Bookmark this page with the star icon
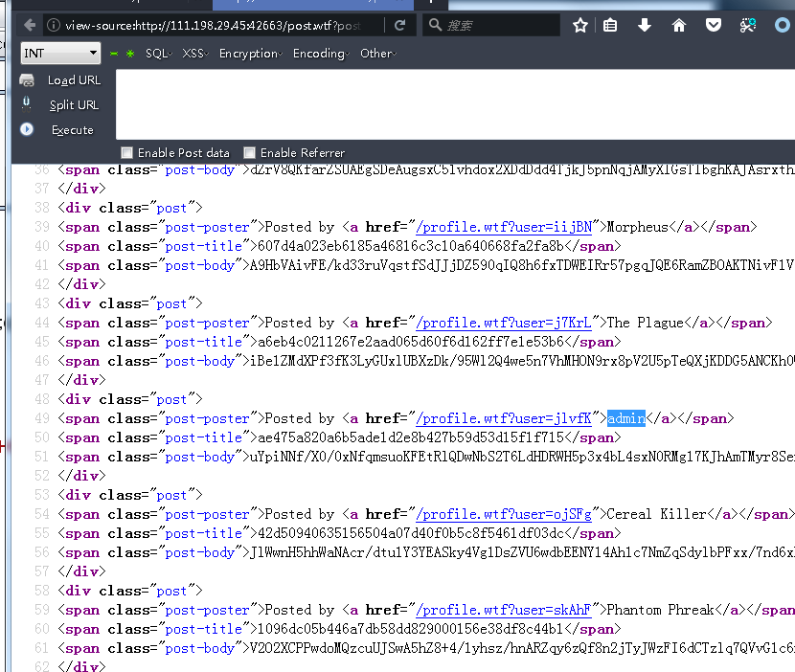Image resolution: width=795 pixels, height=672 pixels. (x=579, y=26)
